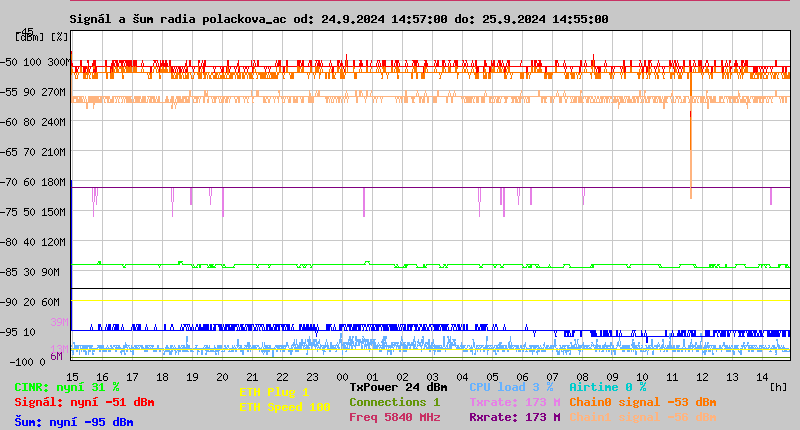Click the '20' hour tick label
This screenshot has width=800, height=430.
click(x=222, y=377)
